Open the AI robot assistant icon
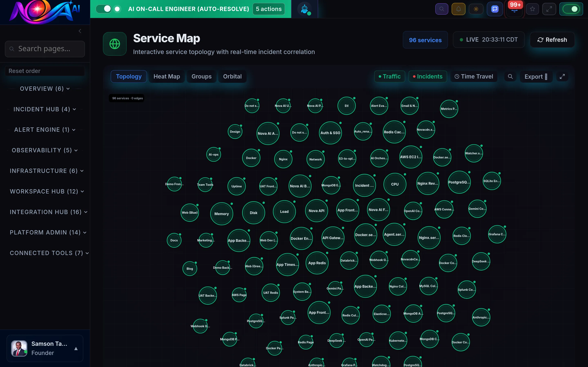Viewport: 588px width, 367px height. (305, 9)
